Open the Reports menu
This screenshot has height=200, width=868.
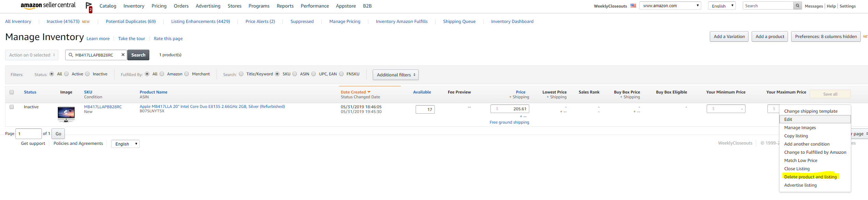(285, 6)
